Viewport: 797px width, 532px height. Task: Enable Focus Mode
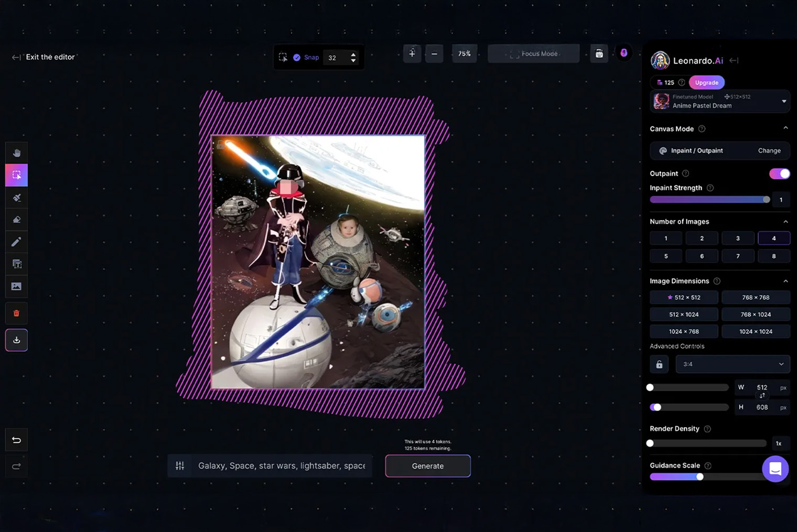pyautogui.click(x=533, y=53)
